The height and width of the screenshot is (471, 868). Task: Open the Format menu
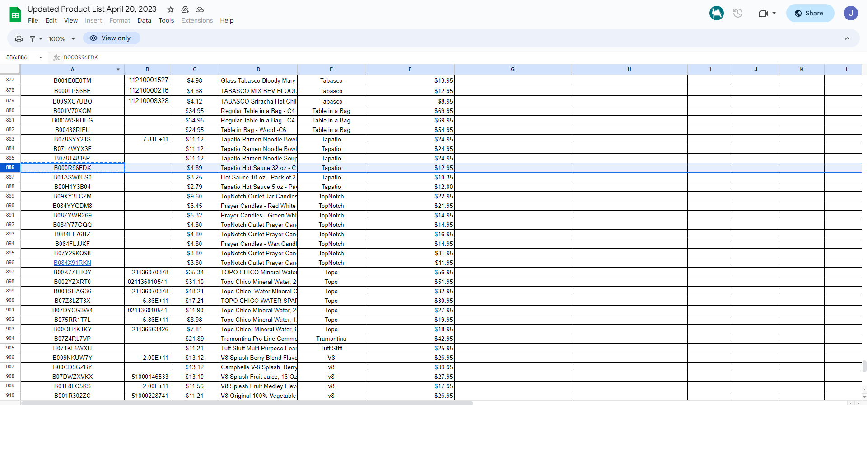[120, 20]
